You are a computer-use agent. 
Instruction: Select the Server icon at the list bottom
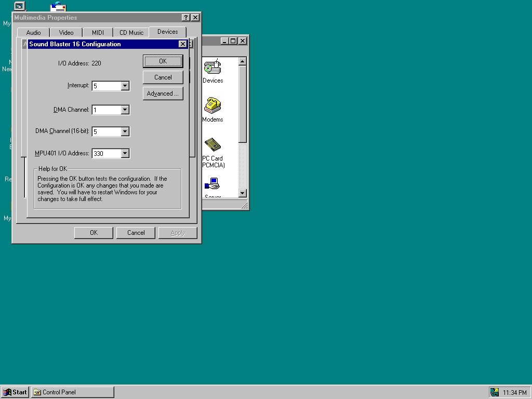(x=212, y=184)
